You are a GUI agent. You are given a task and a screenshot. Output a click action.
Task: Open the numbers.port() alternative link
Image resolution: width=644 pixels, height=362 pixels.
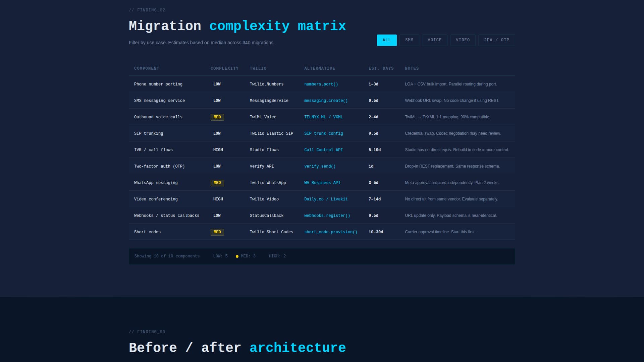click(x=321, y=84)
